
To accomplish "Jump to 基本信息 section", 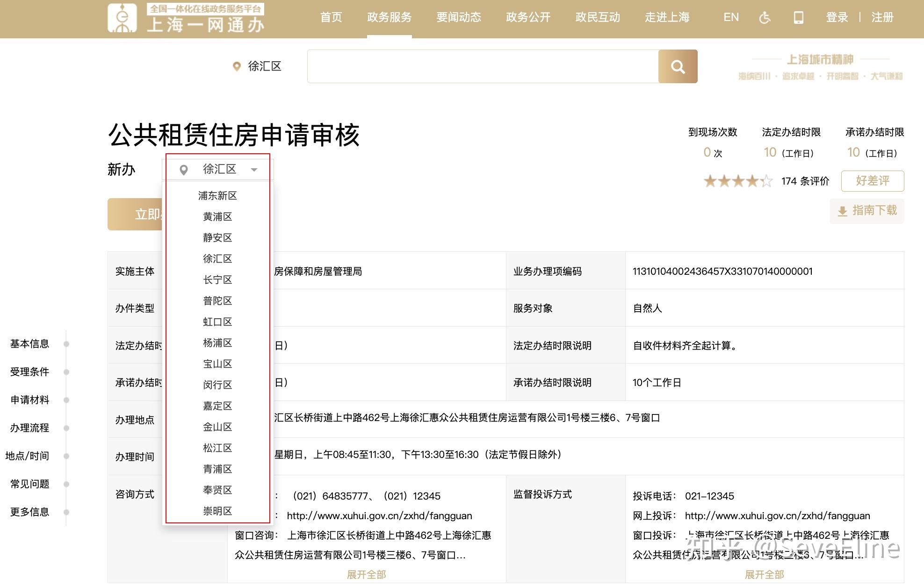I will 30,344.
